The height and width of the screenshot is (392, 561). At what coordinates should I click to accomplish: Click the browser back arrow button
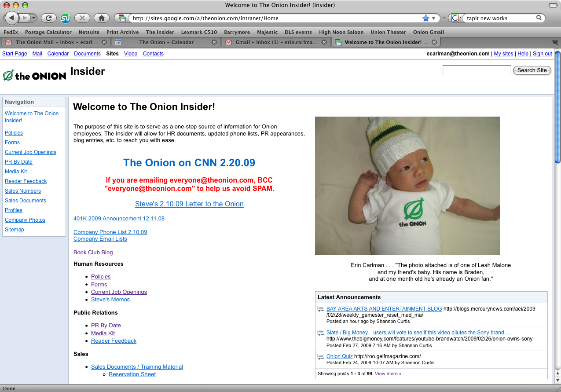click(11, 18)
